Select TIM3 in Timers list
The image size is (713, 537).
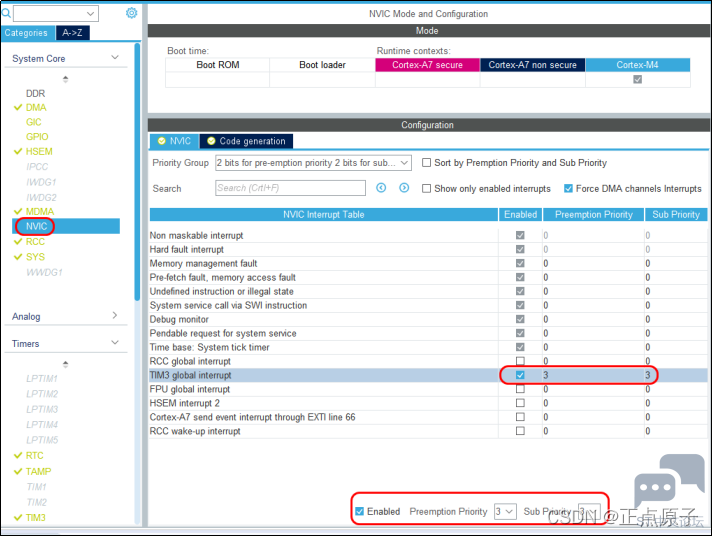35,518
